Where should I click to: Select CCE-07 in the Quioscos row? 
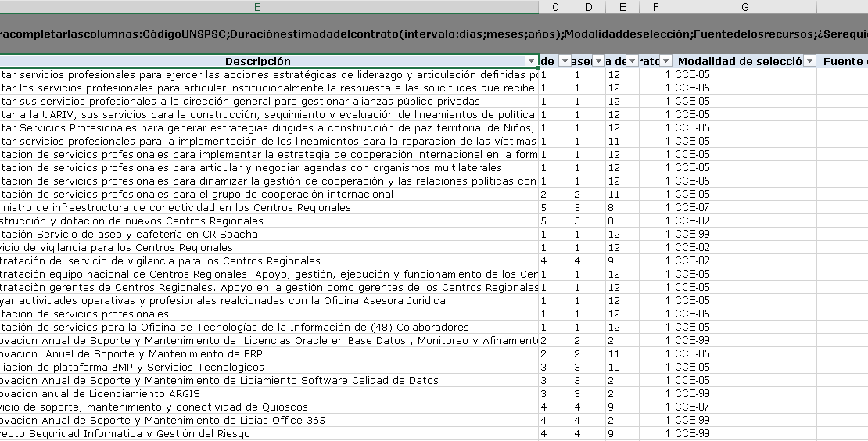pyautogui.click(x=744, y=407)
